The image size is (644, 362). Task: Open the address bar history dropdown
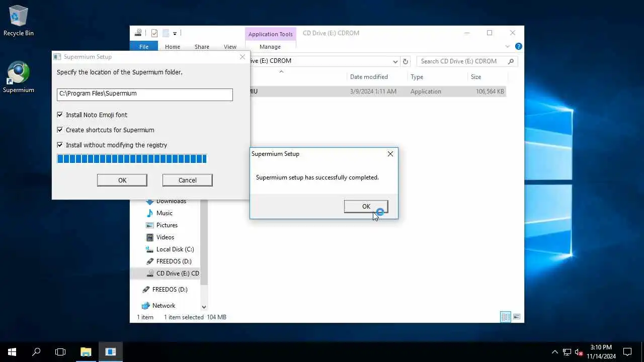395,61
